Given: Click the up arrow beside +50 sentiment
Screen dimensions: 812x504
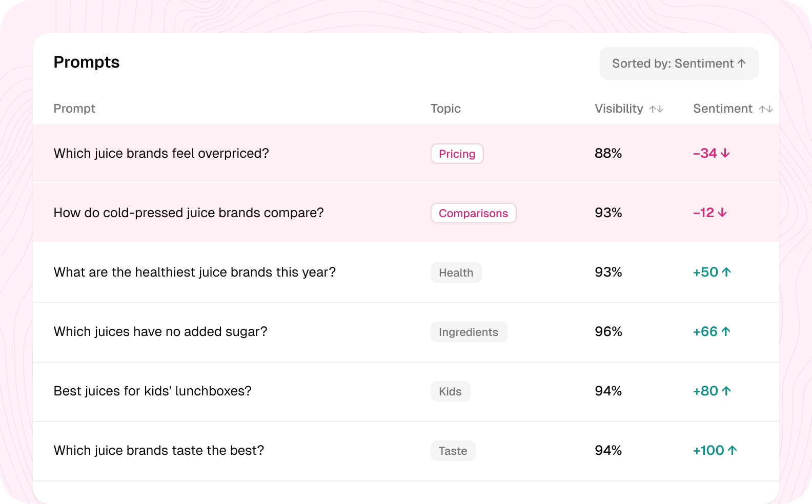Looking at the screenshot, I should click(726, 272).
